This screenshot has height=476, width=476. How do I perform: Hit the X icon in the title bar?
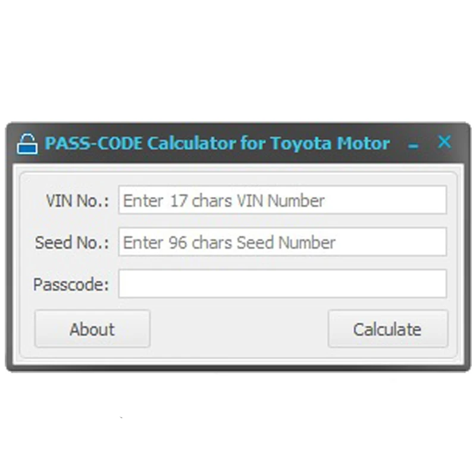(444, 142)
